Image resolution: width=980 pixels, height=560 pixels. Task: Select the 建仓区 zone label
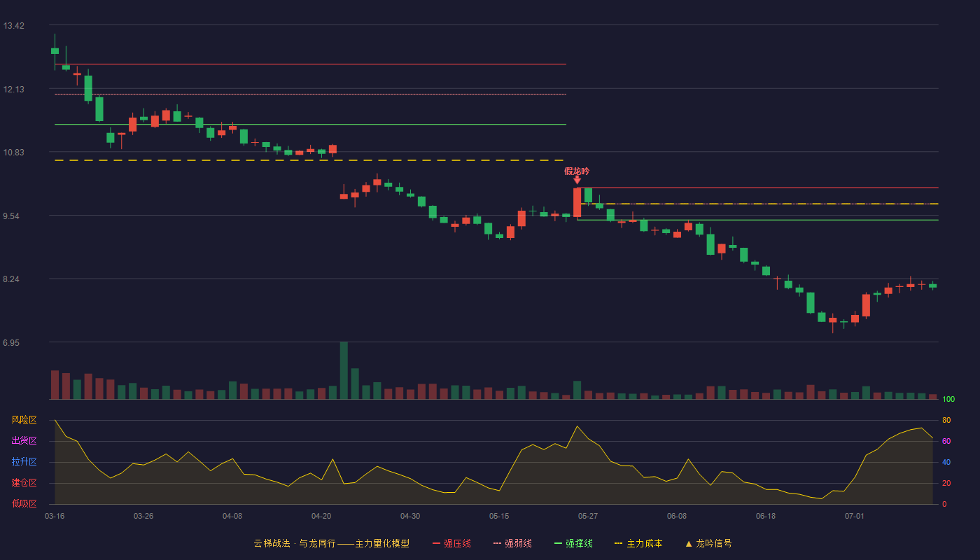click(24, 483)
